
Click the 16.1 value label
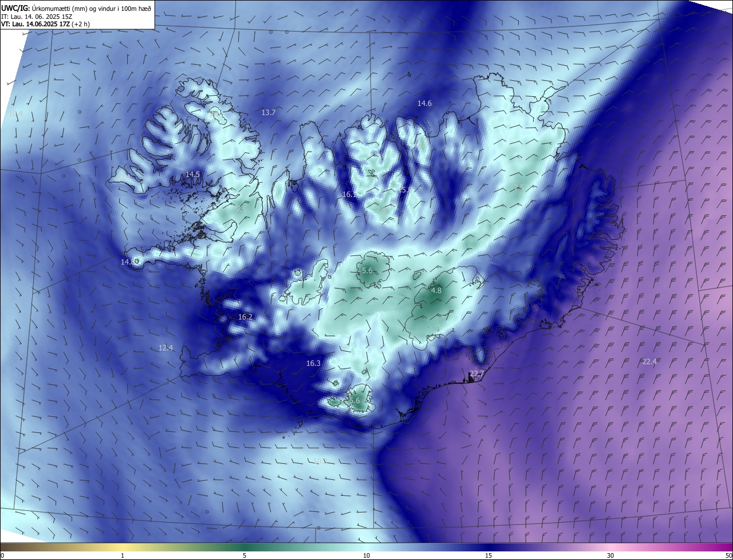[x=350, y=195]
